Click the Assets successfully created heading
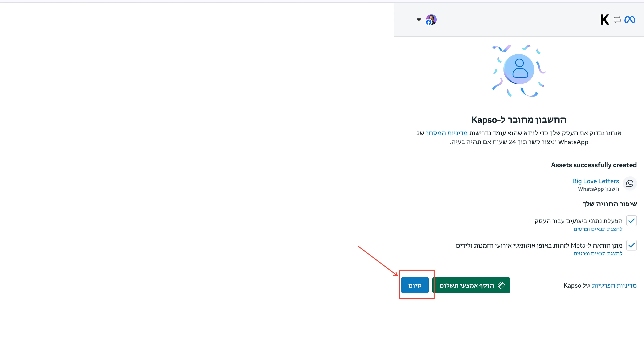This screenshot has width=644, height=342. tap(594, 165)
